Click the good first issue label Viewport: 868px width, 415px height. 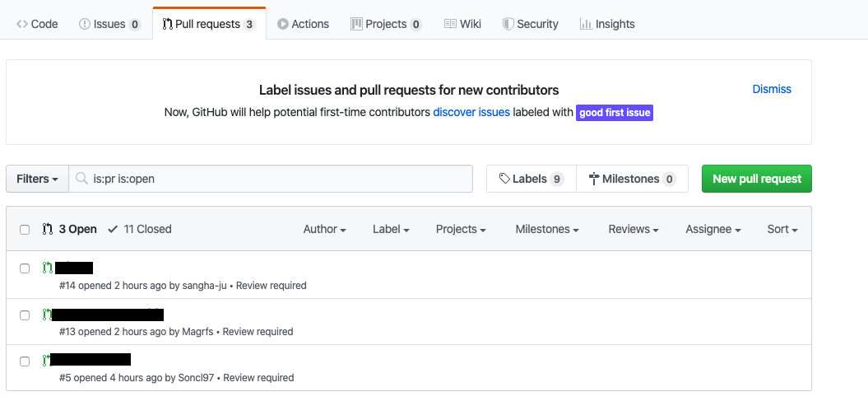[x=615, y=113]
